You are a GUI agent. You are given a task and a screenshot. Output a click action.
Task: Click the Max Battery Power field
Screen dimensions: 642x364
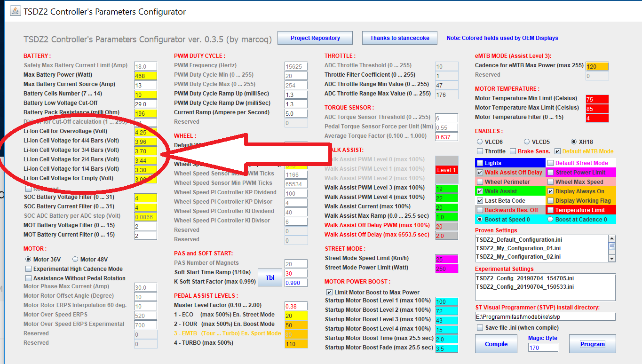pyautogui.click(x=145, y=76)
